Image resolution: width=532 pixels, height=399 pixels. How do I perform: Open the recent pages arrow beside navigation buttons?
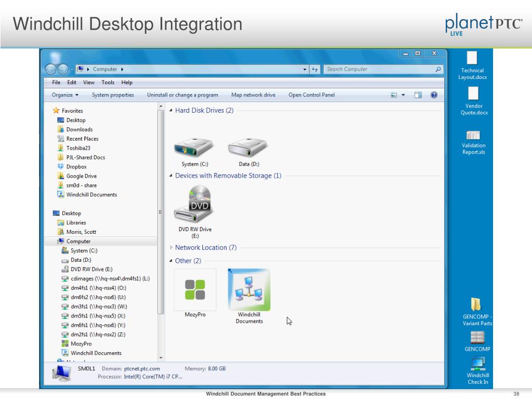coord(72,70)
